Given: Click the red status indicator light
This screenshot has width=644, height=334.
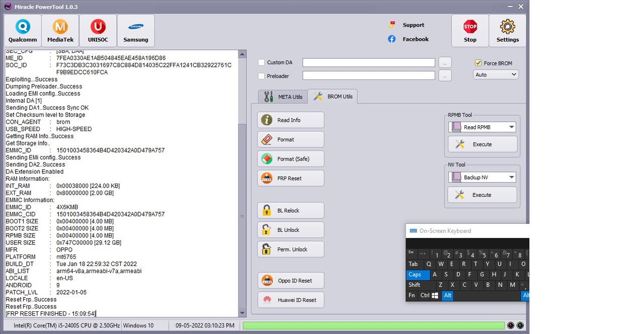Looking at the screenshot, I should (x=511, y=325).
